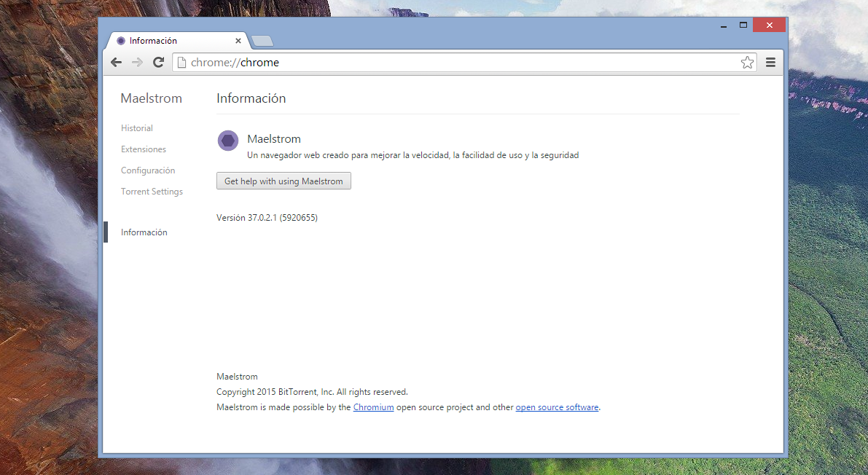
Task: Open Configuración from the sidebar
Action: point(148,170)
